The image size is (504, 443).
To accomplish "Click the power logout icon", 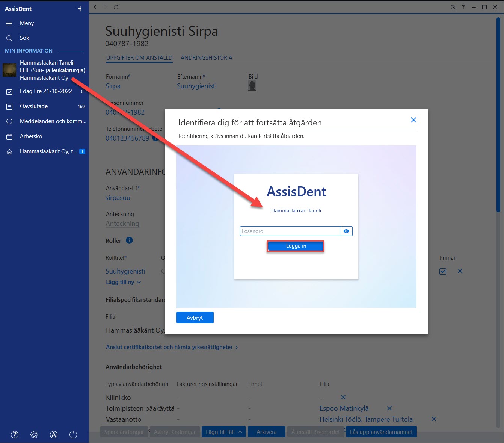I will click(73, 435).
